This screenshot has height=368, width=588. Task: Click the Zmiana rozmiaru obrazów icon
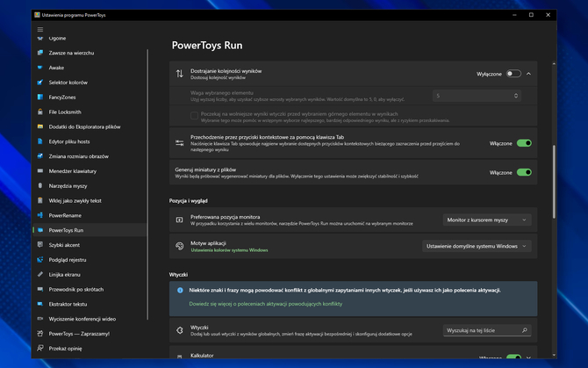pos(40,156)
